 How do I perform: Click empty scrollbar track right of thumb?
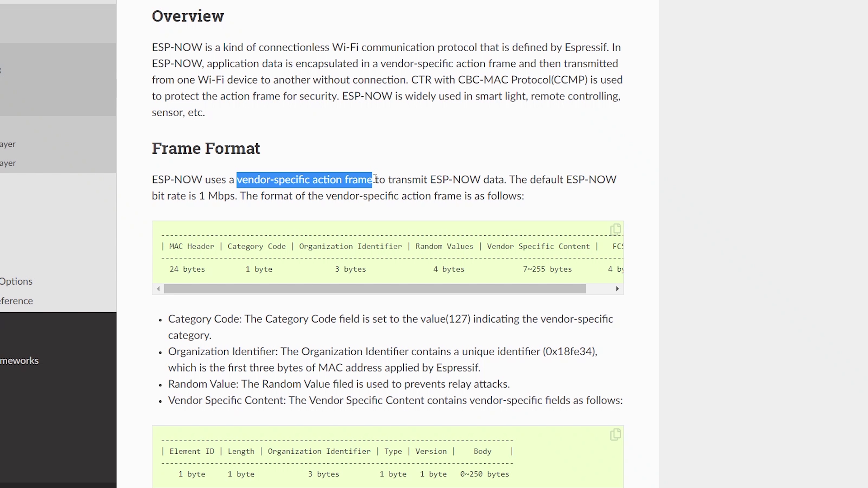point(599,289)
